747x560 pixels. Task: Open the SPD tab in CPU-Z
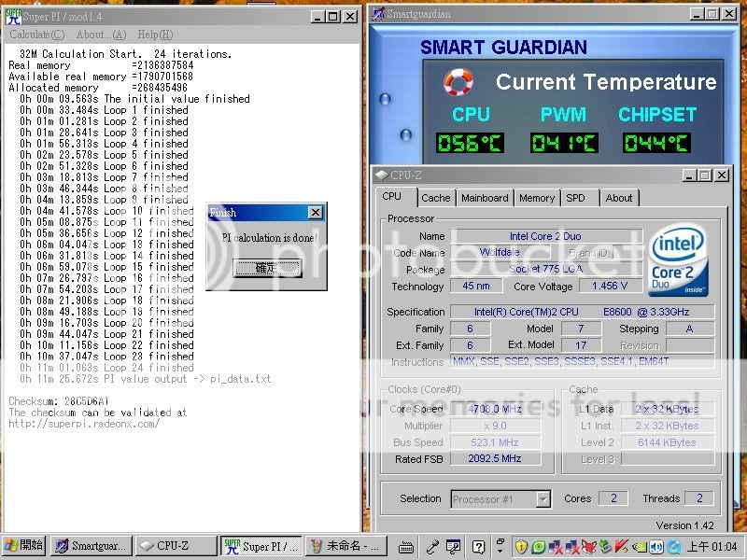576,198
